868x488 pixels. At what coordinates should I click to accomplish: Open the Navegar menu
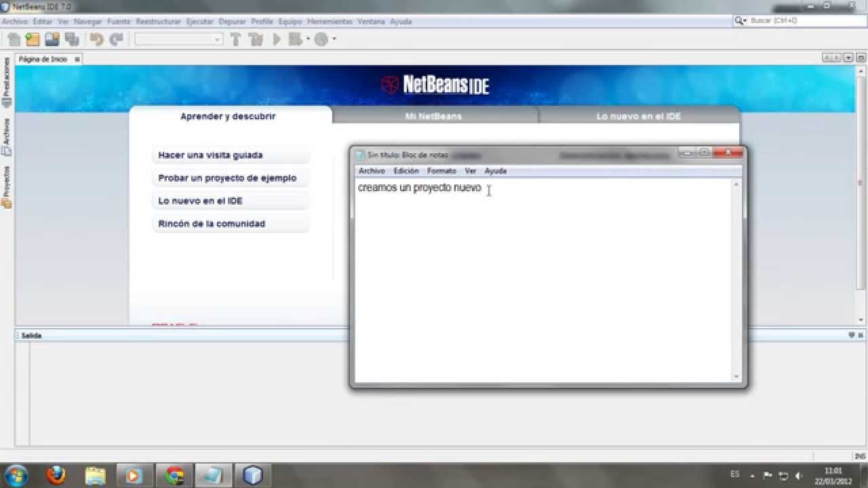[87, 22]
